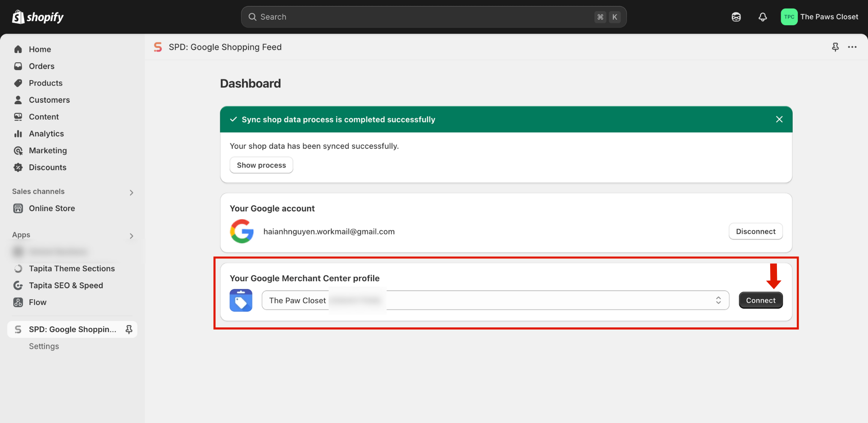Screen dimensions: 868x423
Task: Click the Orders inbox icon
Action: pos(18,66)
